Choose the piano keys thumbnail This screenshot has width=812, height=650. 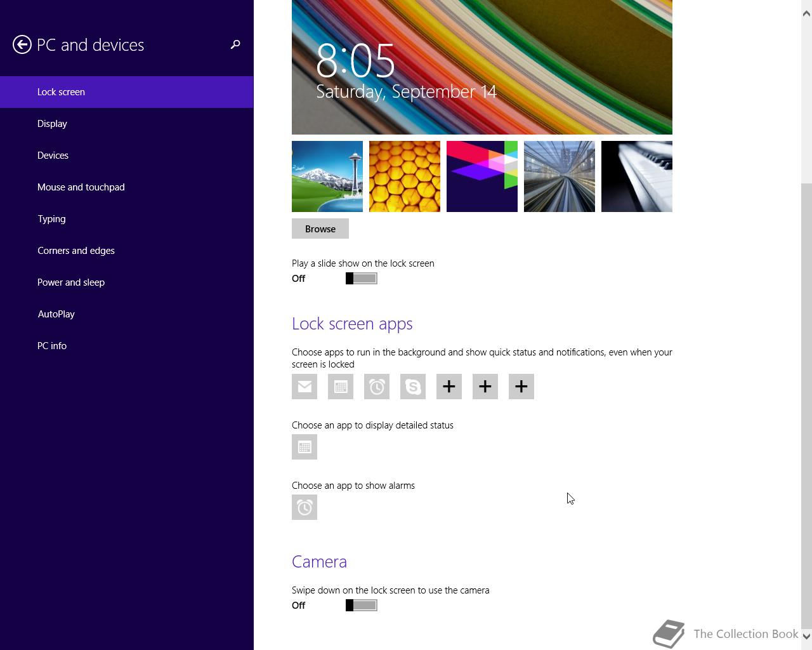637,176
